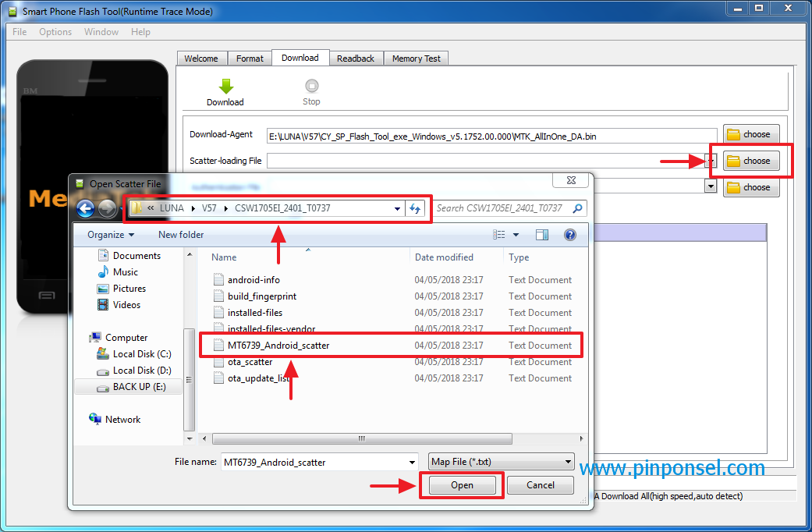Click choose for Authentication File
The height and width of the screenshot is (532, 812).
pyautogui.click(x=751, y=187)
